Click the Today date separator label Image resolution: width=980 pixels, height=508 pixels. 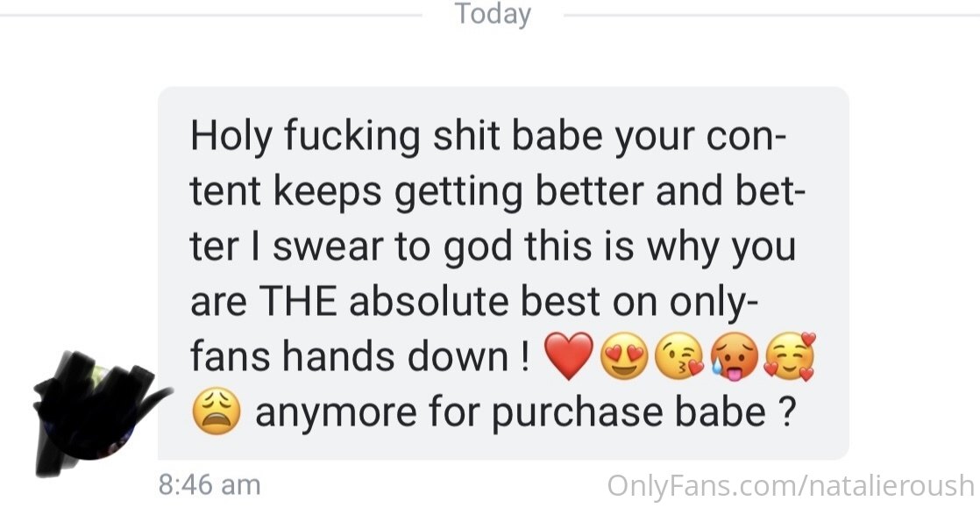pos(493,14)
